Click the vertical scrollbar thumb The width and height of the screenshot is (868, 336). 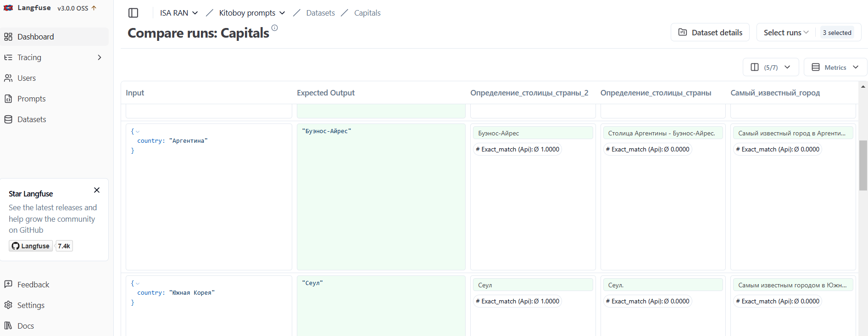coord(863,165)
